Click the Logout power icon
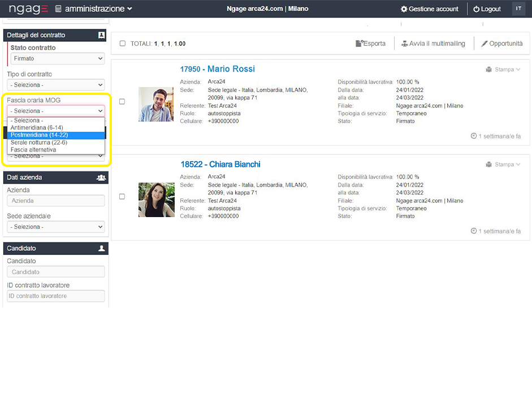The image size is (532, 398). [x=476, y=9]
